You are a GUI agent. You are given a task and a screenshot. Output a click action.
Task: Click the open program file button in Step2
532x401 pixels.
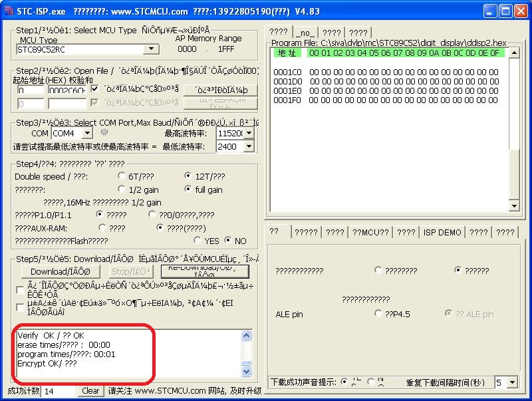(221, 90)
